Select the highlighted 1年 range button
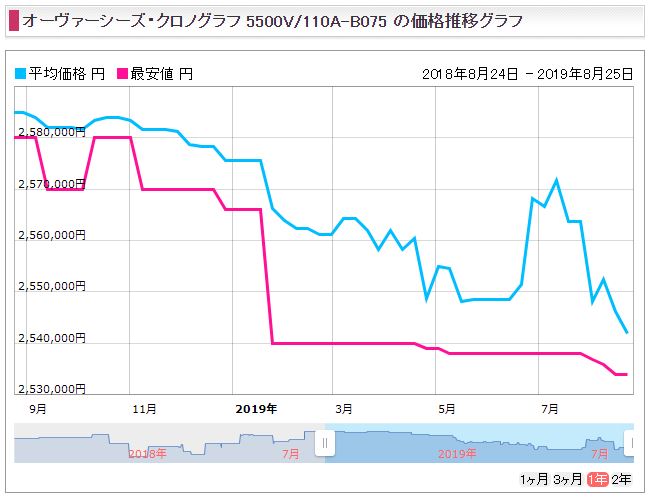The image size is (650, 500). point(597,480)
